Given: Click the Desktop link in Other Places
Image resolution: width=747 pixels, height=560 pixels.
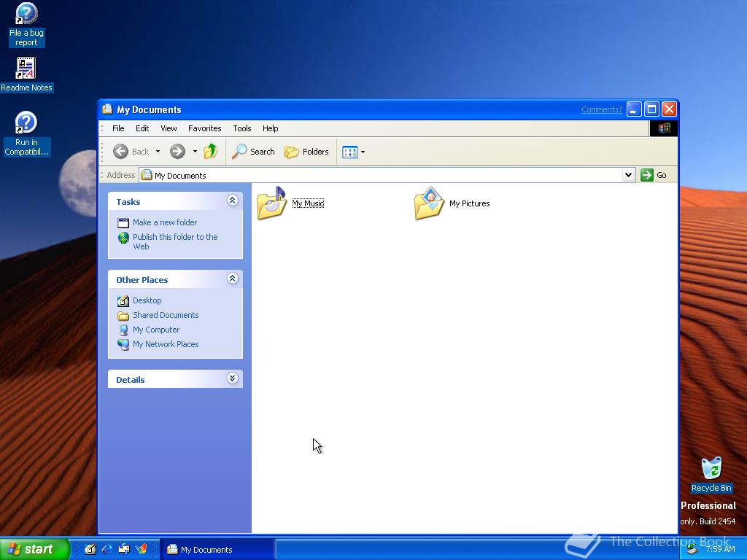Looking at the screenshot, I should coord(147,300).
